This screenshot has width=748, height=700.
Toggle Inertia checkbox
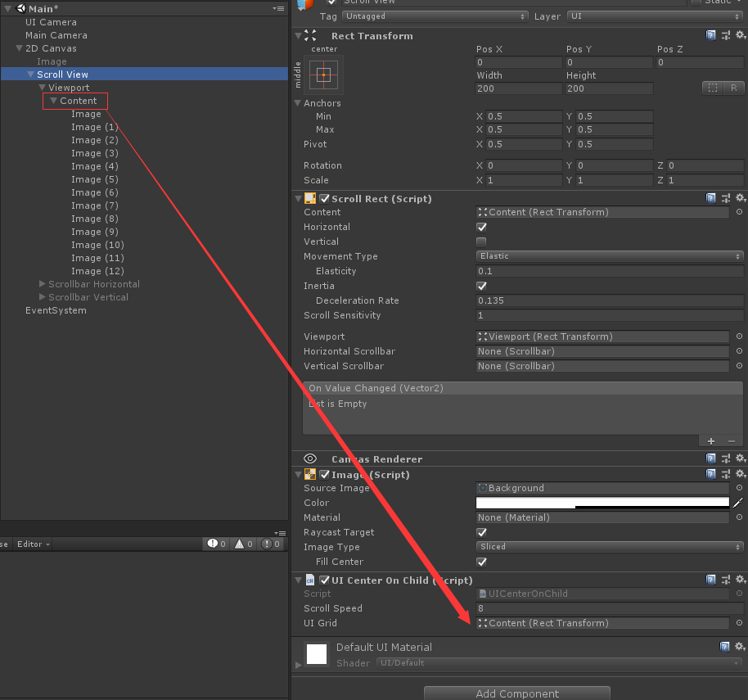[x=481, y=286]
